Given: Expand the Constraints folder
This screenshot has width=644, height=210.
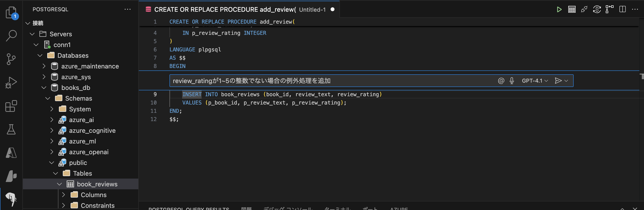Looking at the screenshot, I should pyautogui.click(x=64, y=206).
